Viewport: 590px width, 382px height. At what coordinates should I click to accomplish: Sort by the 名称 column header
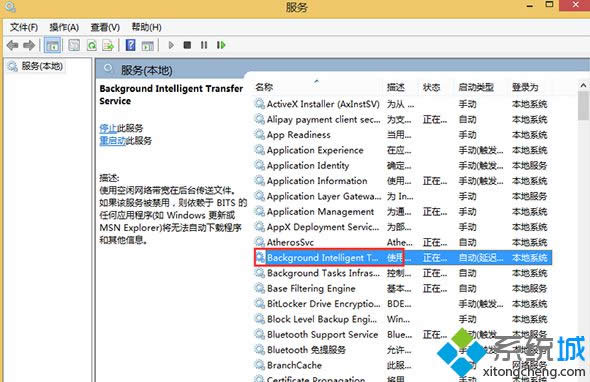(264, 87)
